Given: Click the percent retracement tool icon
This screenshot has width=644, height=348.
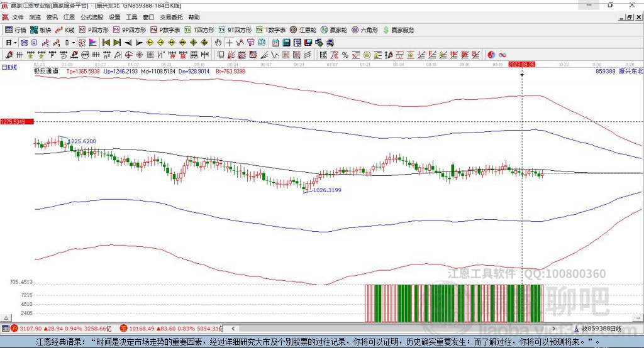Looking at the screenshot, I should point(345,55).
